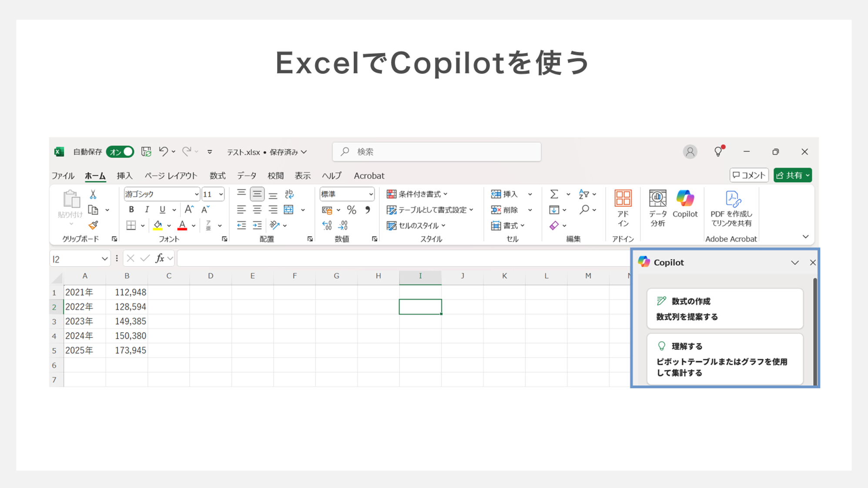Switch to the 数式 ribbon tab
868x488 pixels.
218,176
